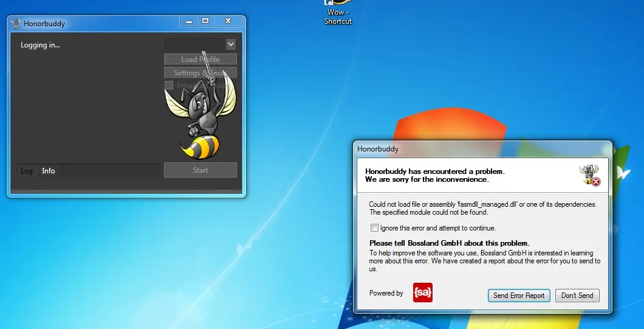Click the "Logging in..." status text
644x329 pixels.
pyautogui.click(x=40, y=45)
